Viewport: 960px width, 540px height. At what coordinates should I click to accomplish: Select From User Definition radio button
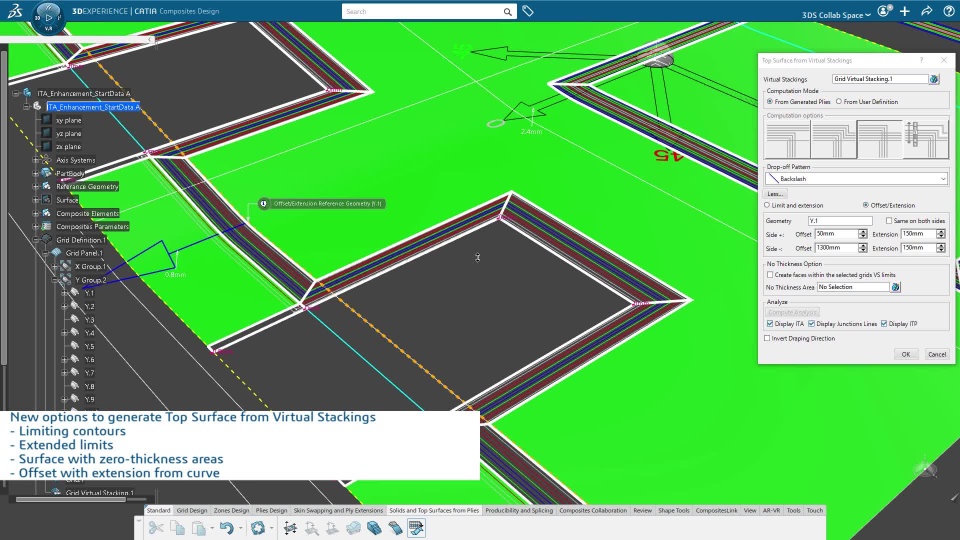839,102
